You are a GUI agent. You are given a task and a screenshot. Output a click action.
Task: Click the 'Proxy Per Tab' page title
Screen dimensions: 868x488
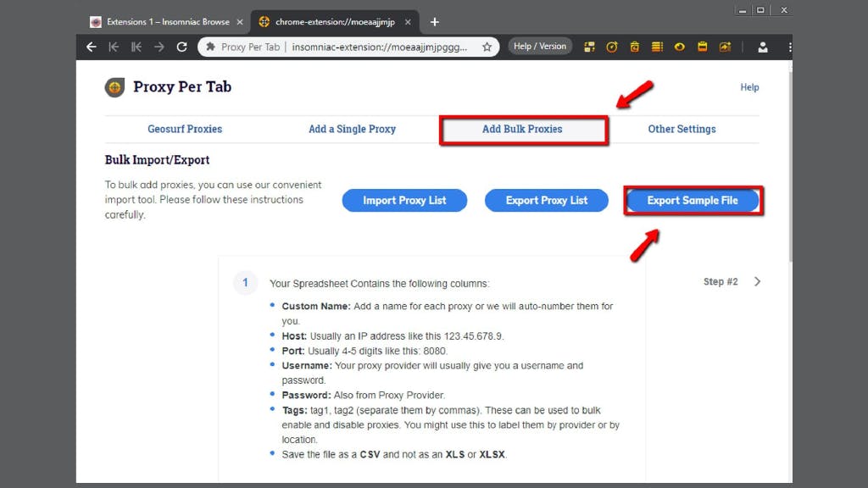[x=182, y=87]
